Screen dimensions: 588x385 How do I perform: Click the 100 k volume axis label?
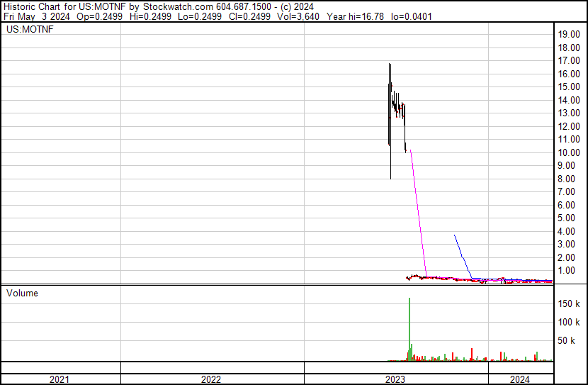(570, 323)
